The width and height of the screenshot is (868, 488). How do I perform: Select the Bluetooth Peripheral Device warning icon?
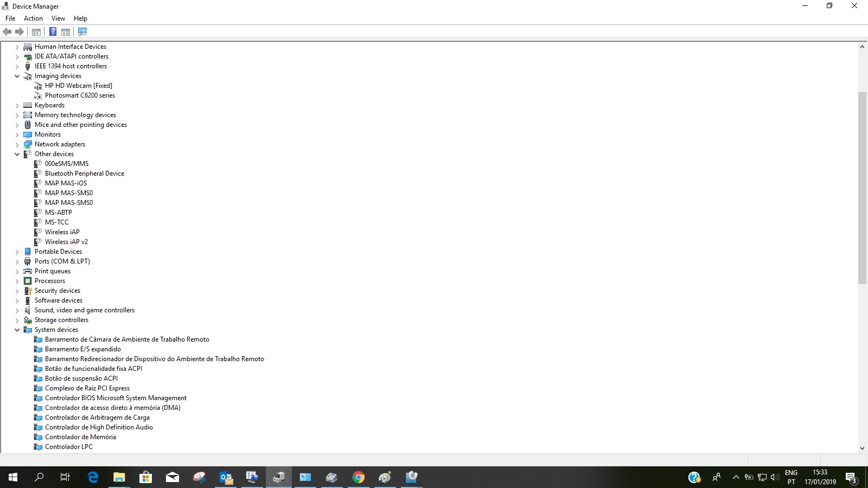pos(38,173)
